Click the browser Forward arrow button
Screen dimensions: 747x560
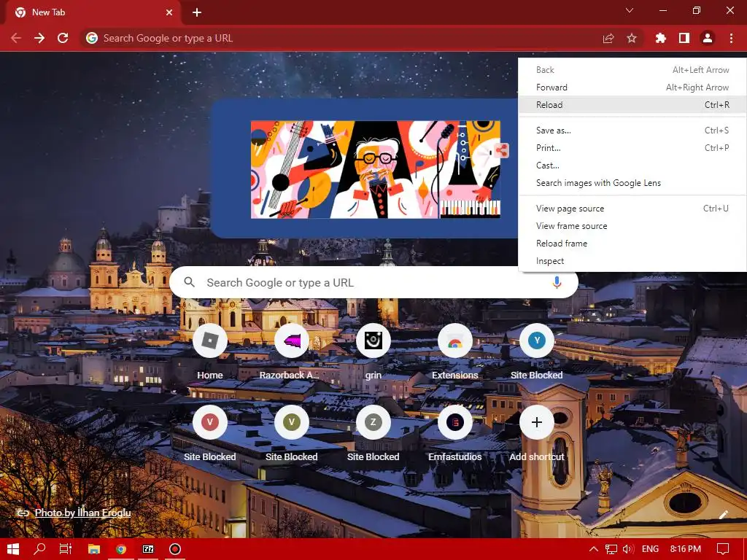(x=39, y=38)
